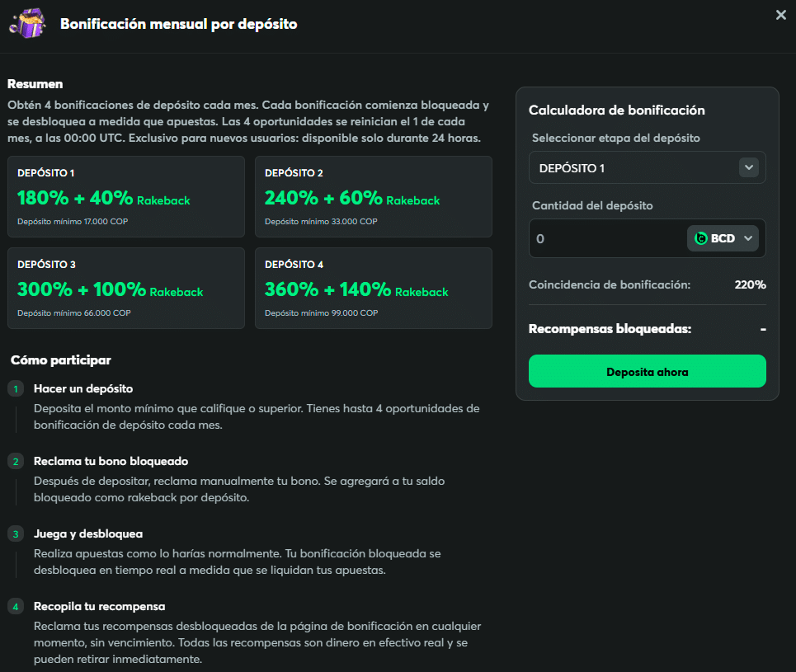This screenshot has height=672, width=796.
Task: Expand the deposit stage selector DEPÓSITO 1
Action: tap(648, 167)
